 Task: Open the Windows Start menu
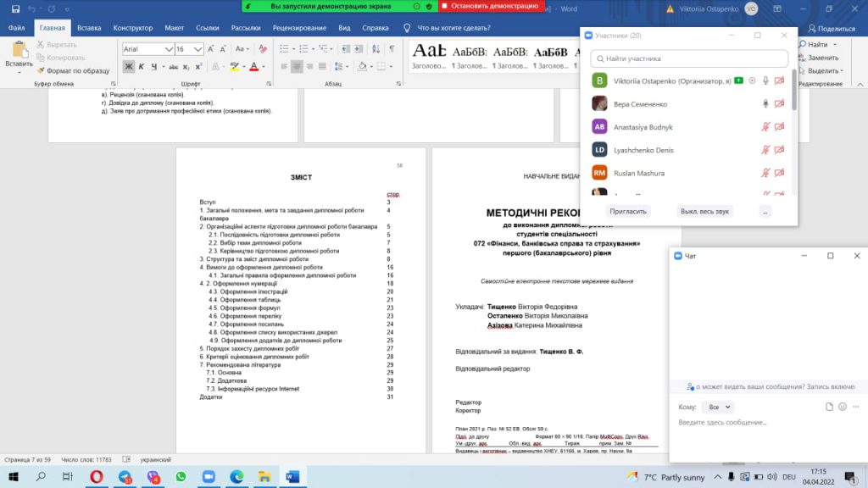[x=14, y=476]
